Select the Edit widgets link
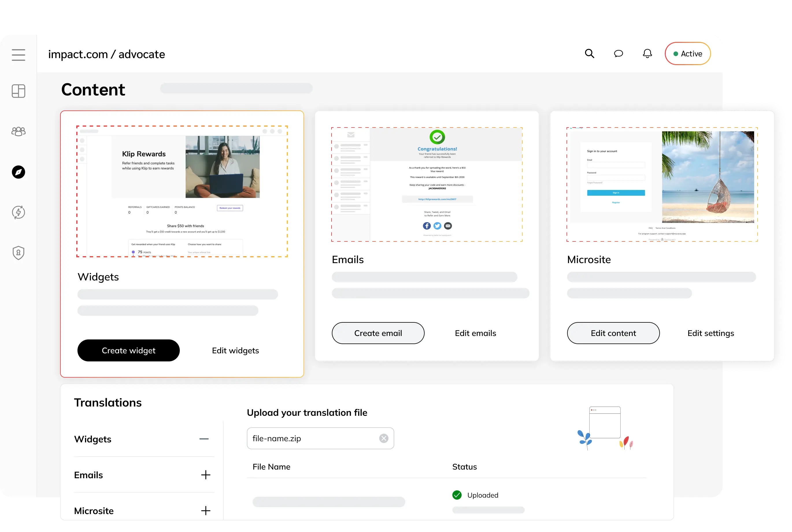Screen dimensions: 792x532 click(x=236, y=350)
